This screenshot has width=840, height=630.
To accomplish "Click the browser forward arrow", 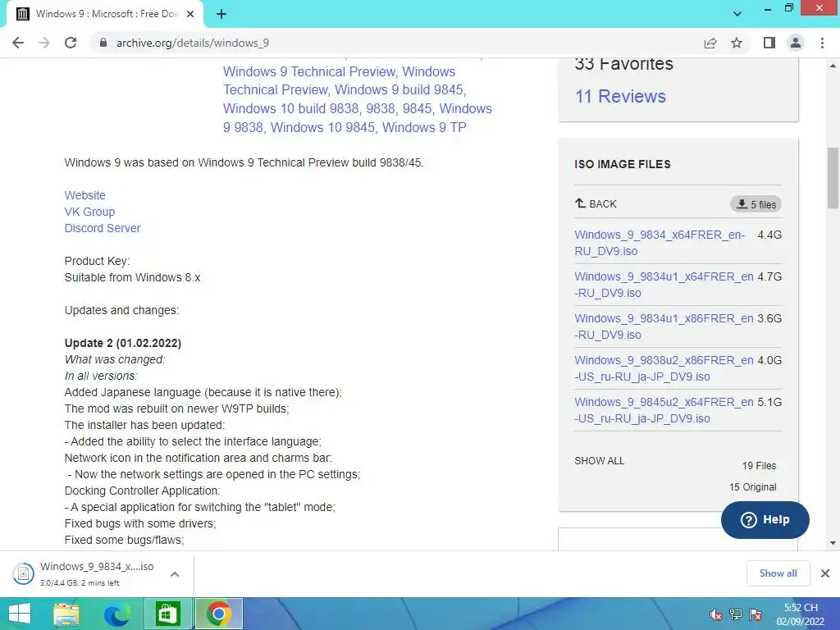I will pyautogui.click(x=44, y=43).
